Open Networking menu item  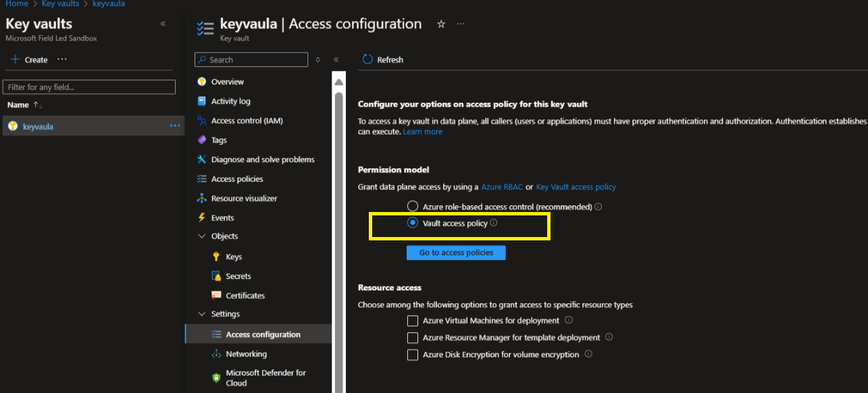point(246,354)
